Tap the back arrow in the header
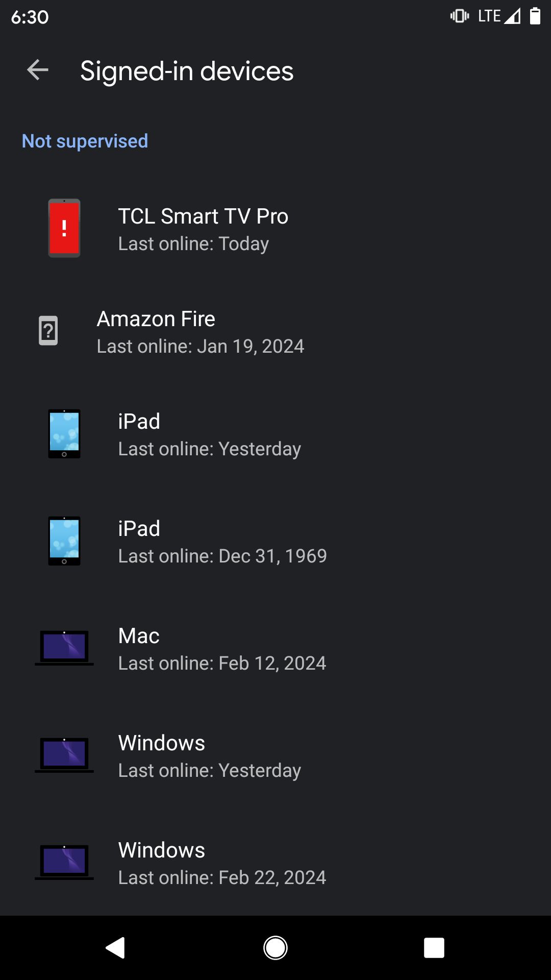The image size is (551, 980). tap(37, 70)
